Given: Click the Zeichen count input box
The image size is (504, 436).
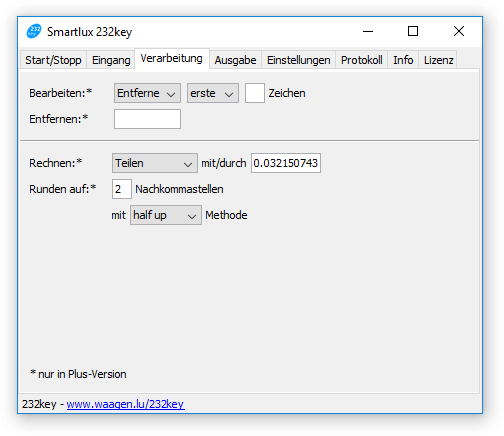Looking at the screenshot, I should tap(255, 93).
